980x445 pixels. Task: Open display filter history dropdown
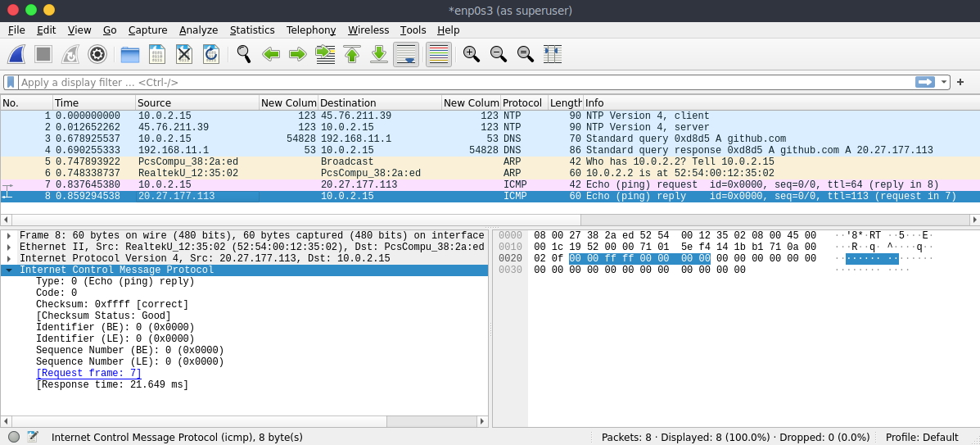coord(943,82)
